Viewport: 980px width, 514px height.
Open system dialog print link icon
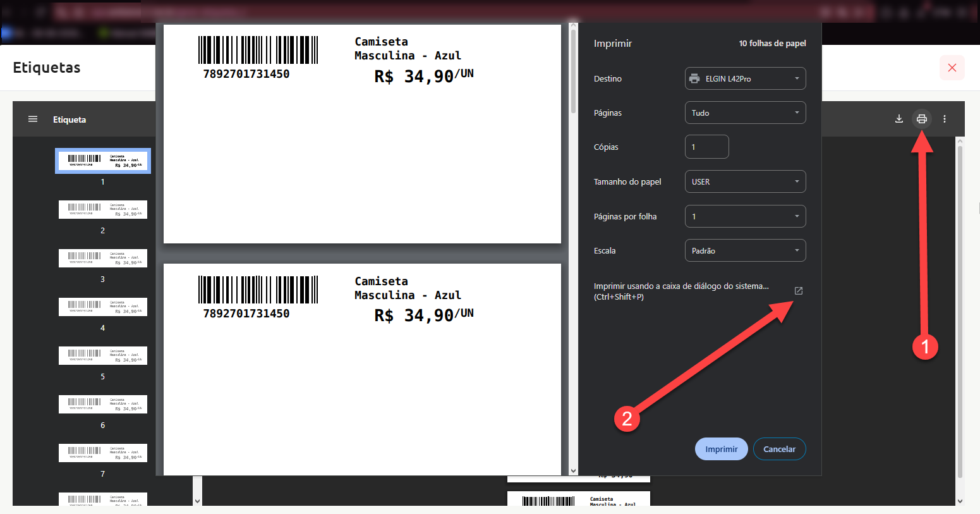coord(799,291)
